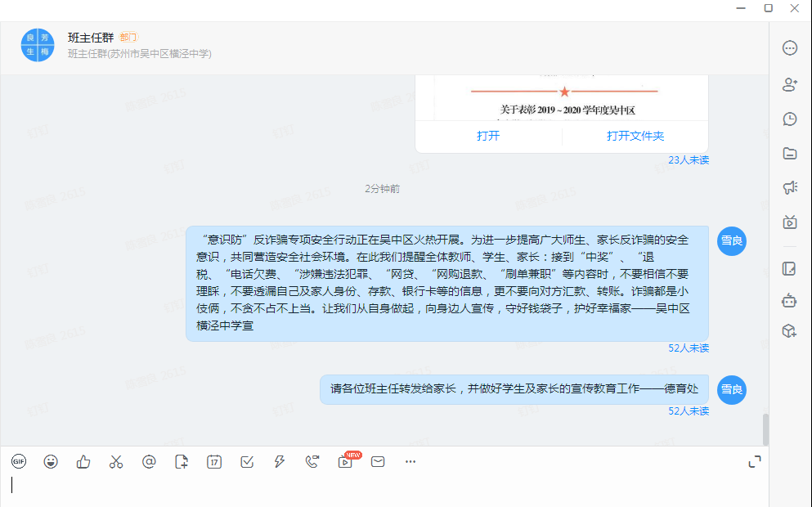Open group settings ellipsis icon in sidebar

(790, 48)
